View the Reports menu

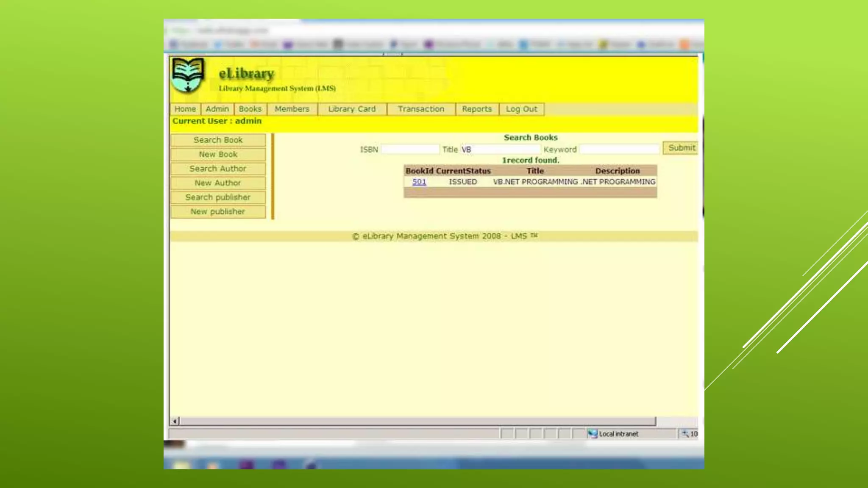(x=477, y=109)
